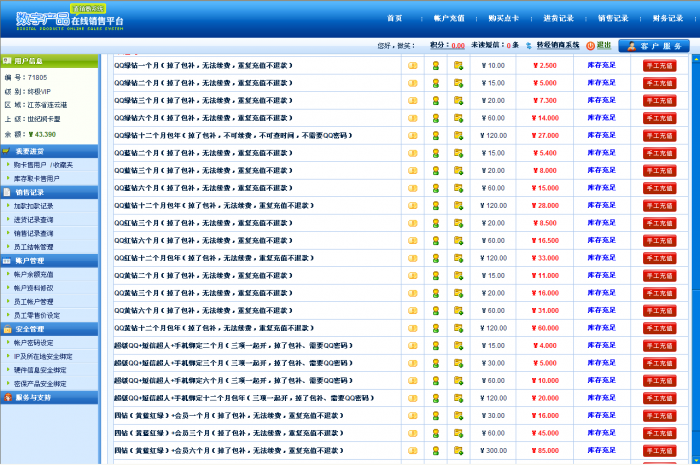Open 进货记录 in the top navigation
The height and width of the screenshot is (465, 700).
tap(558, 18)
